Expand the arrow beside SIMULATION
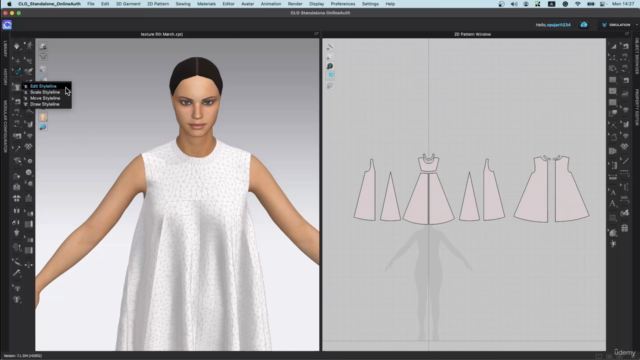Screen dimensions: 640x360 pos(636,25)
